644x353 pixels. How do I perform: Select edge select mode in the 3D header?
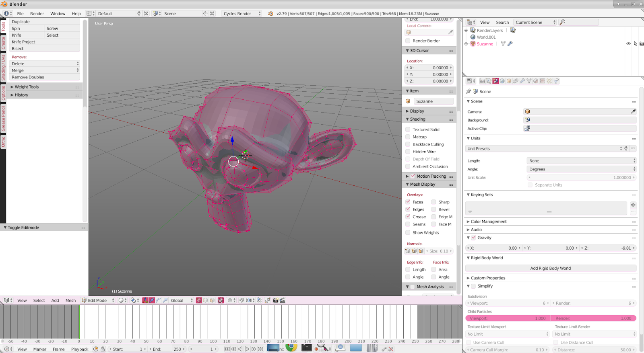[205, 300]
